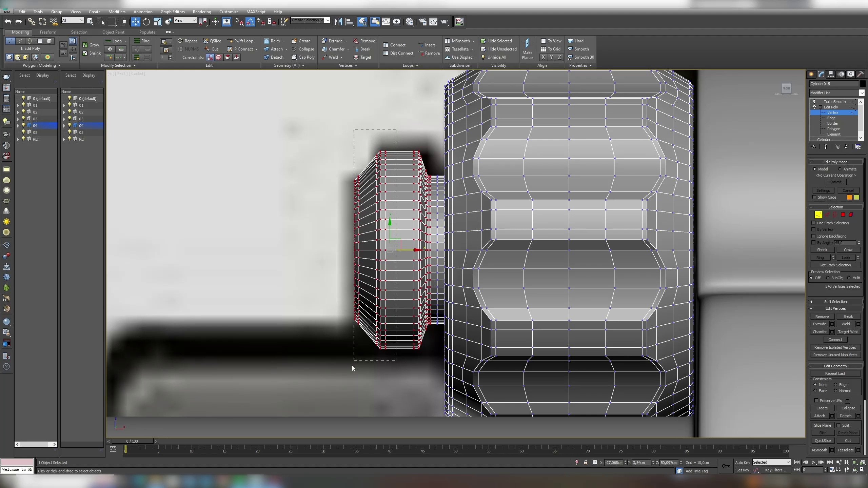Open the Rendering menu
The width and height of the screenshot is (868, 488).
[x=202, y=12]
